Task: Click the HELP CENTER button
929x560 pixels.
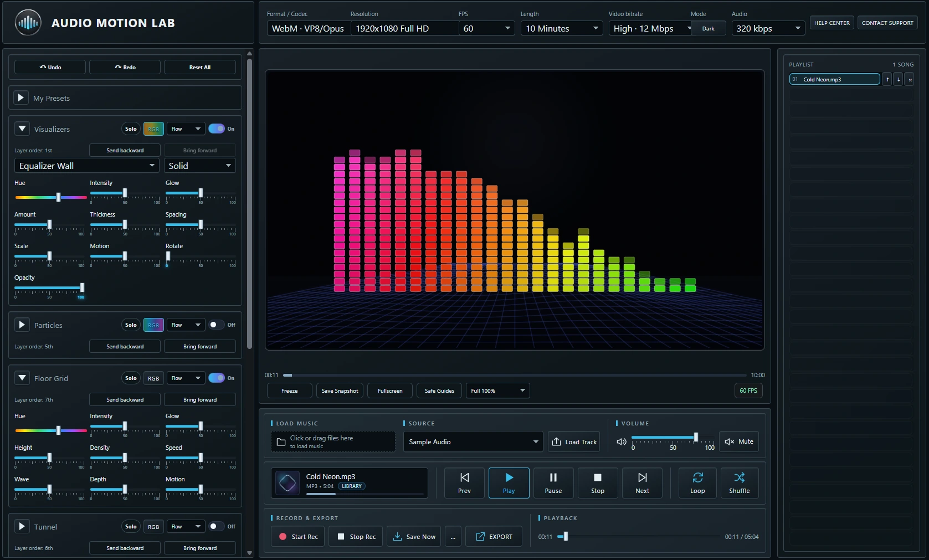Action: pyautogui.click(x=832, y=23)
